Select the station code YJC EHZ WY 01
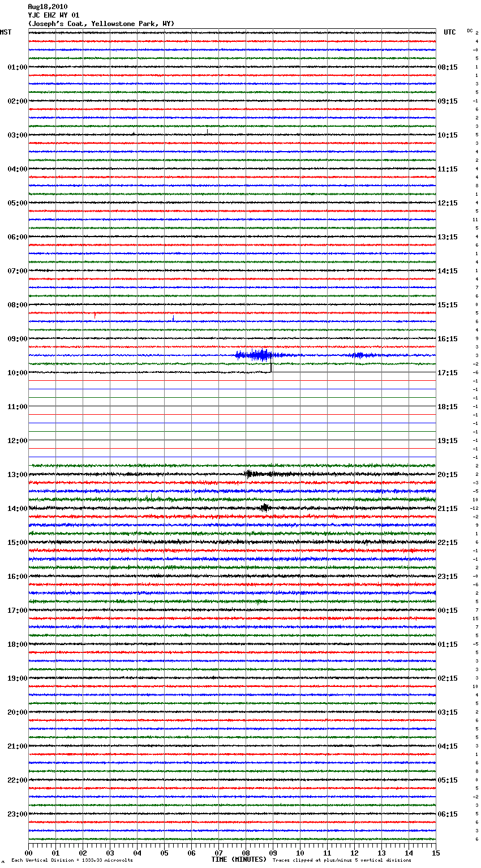 click(54, 15)
